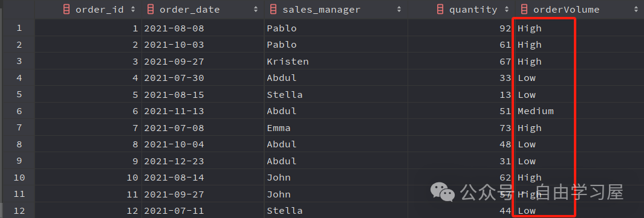Click the orderVolume column icon
The image size is (644, 218).
[x=524, y=10]
